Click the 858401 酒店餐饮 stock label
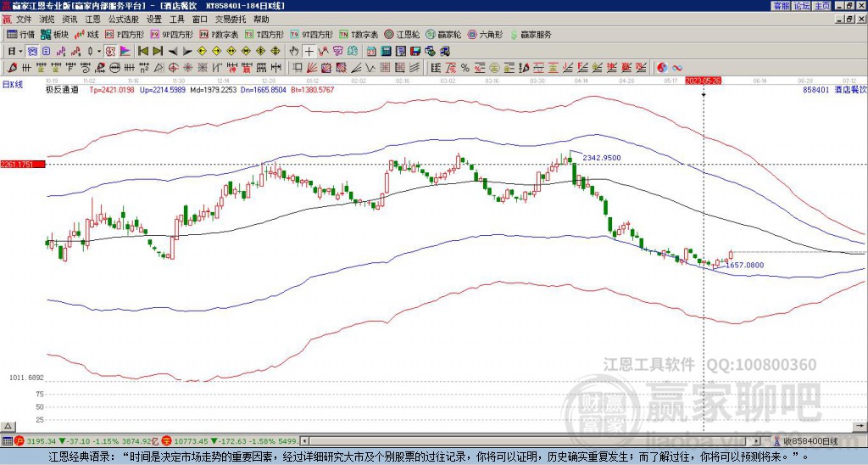This screenshot has width=868, height=465. pos(834,89)
